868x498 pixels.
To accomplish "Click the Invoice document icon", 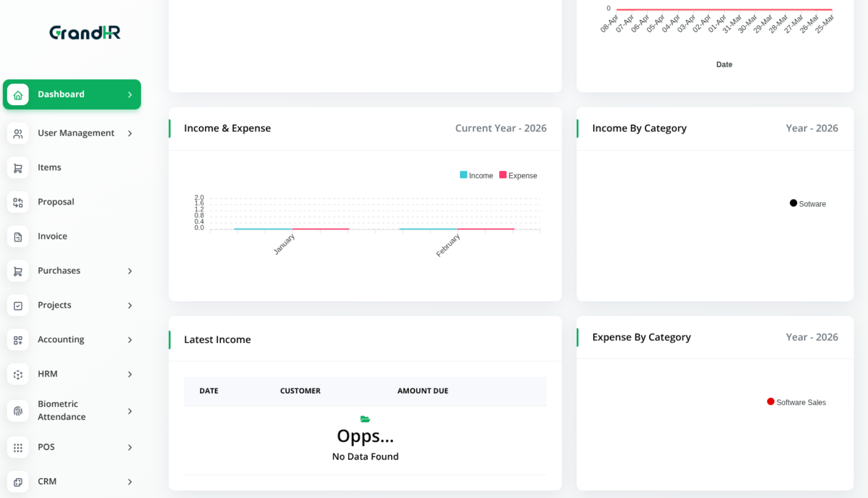I will pos(18,236).
